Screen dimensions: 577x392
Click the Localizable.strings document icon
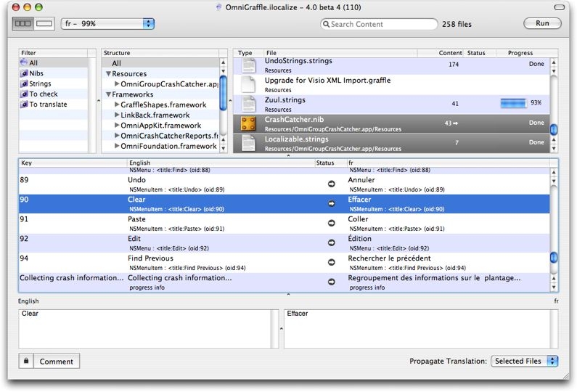[248, 143]
